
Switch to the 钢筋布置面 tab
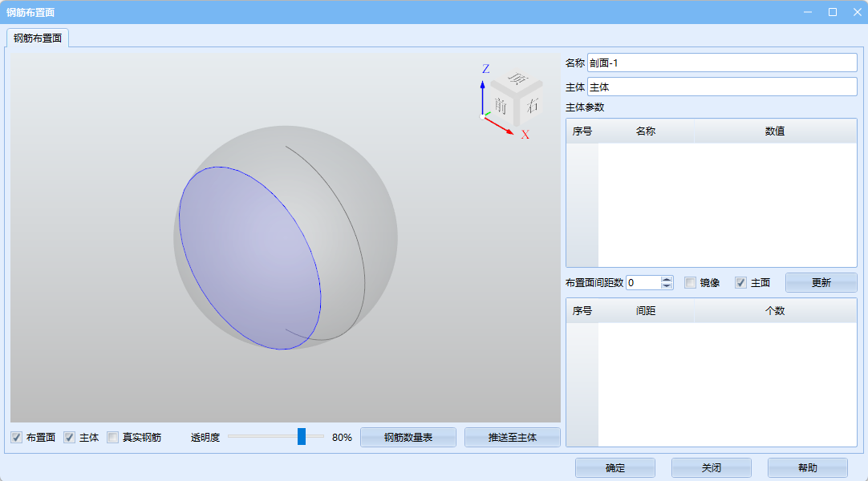(38, 38)
